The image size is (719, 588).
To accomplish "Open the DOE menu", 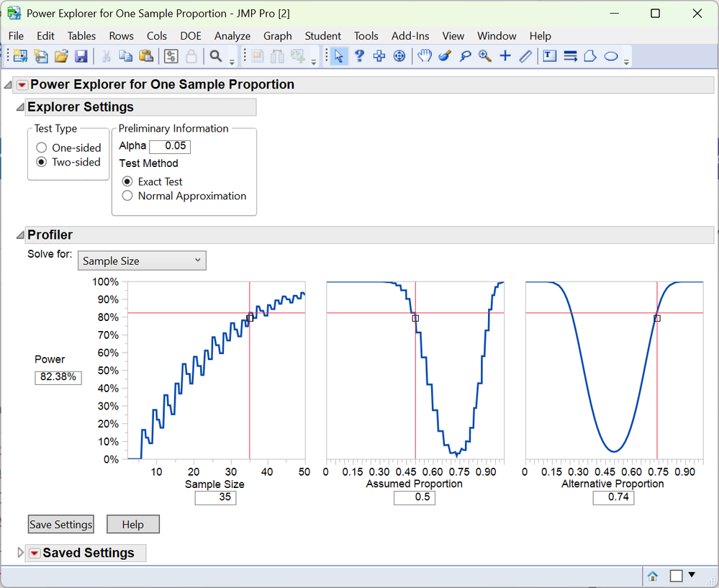I will (191, 36).
